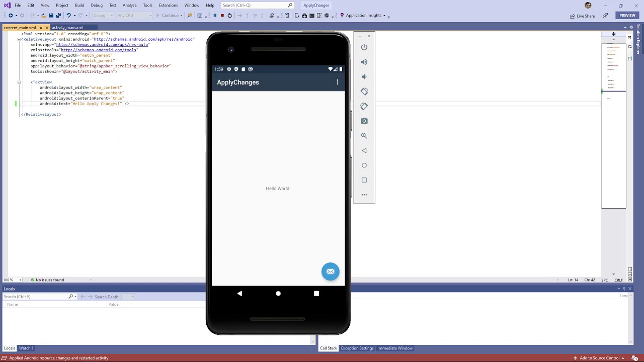
Task: Collapse the TextView XML node
Action: (19, 82)
